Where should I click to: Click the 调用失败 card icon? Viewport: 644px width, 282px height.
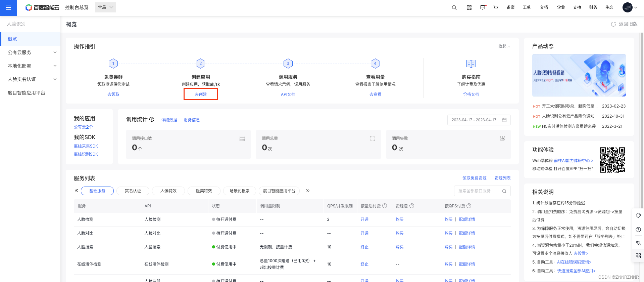[502, 138]
